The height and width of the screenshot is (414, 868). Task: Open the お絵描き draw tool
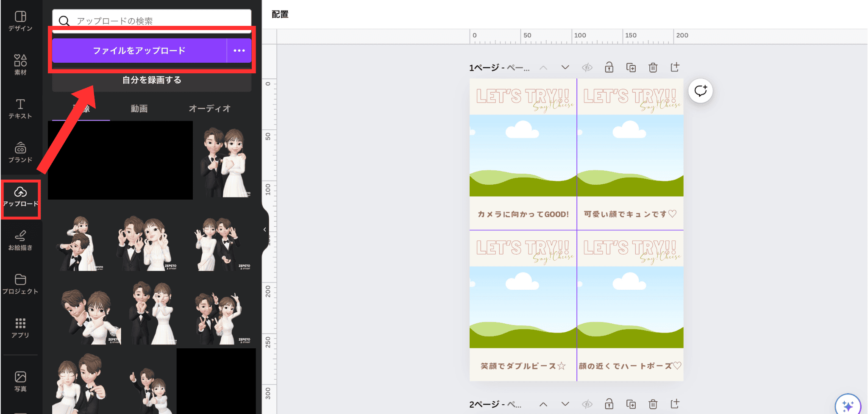point(20,240)
